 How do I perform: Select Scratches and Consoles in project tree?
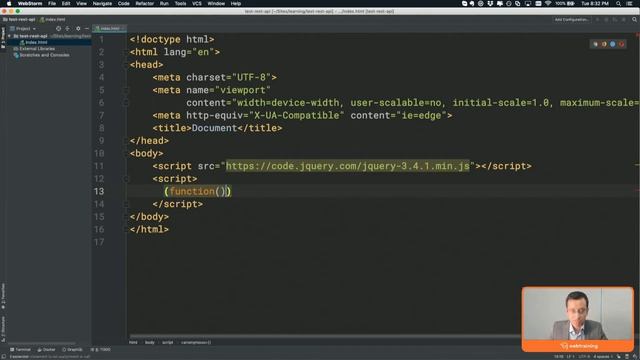click(x=41, y=55)
